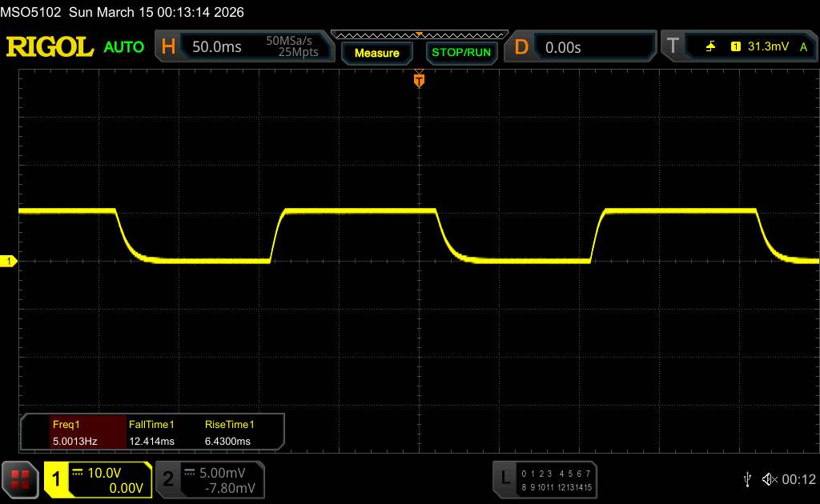The image size is (820, 504).
Task: Open the red function navigation grid icon
Action: click(20, 478)
